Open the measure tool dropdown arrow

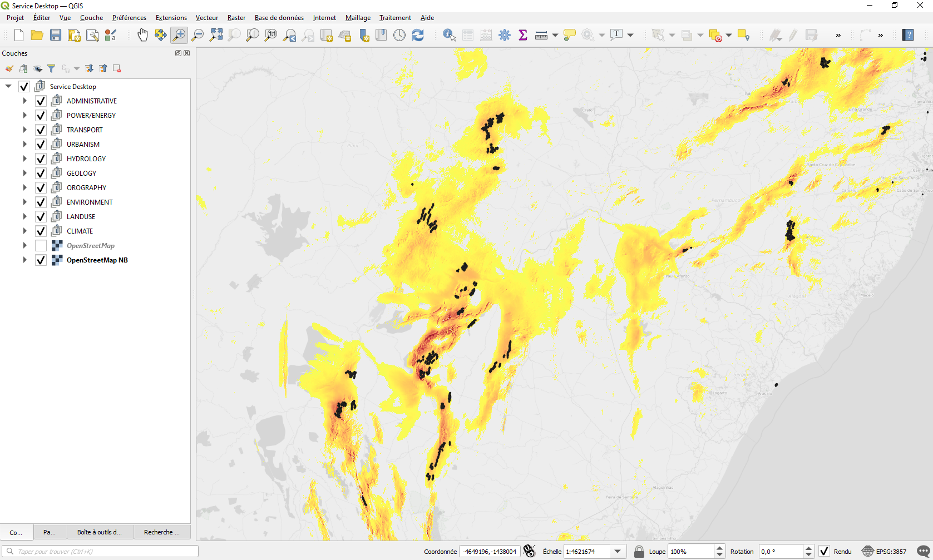(555, 35)
